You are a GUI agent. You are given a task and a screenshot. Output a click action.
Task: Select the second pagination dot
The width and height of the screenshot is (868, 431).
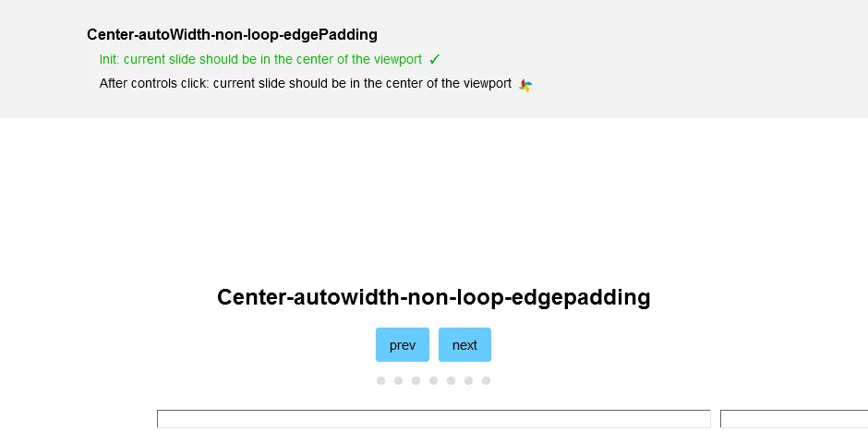tap(398, 380)
